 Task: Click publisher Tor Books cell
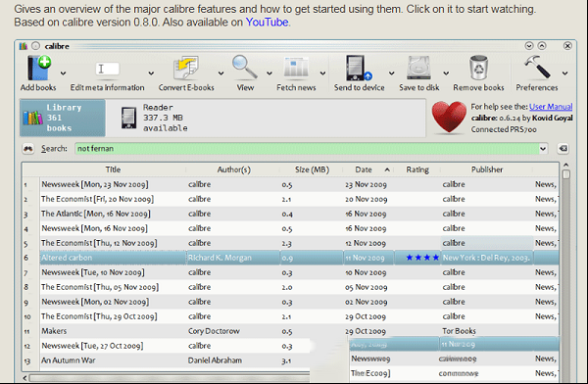point(459,331)
